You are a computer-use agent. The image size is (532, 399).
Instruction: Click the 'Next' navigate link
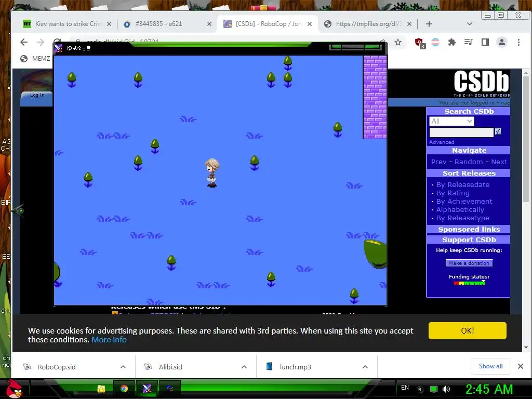(x=499, y=162)
